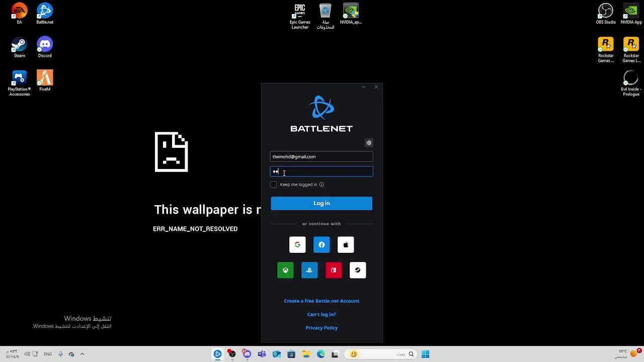Open the Windows Start menu
Image resolution: width=644 pixels, height=362 pixels.
425,354
